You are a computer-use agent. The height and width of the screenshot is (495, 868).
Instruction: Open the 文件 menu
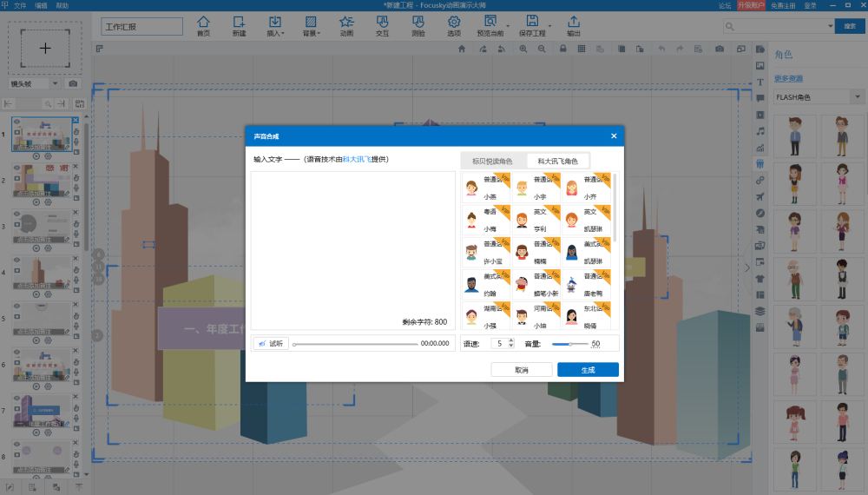(x=20, y=5)
